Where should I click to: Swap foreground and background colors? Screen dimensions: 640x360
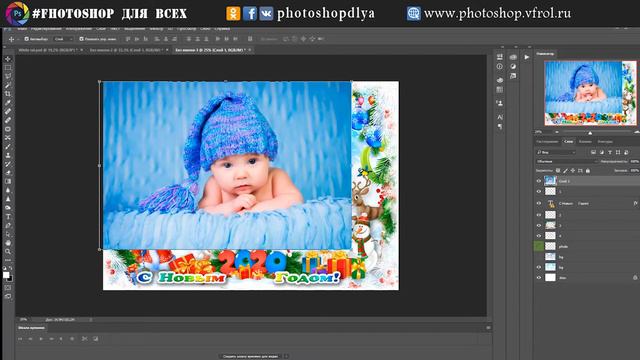click(11, 269)
